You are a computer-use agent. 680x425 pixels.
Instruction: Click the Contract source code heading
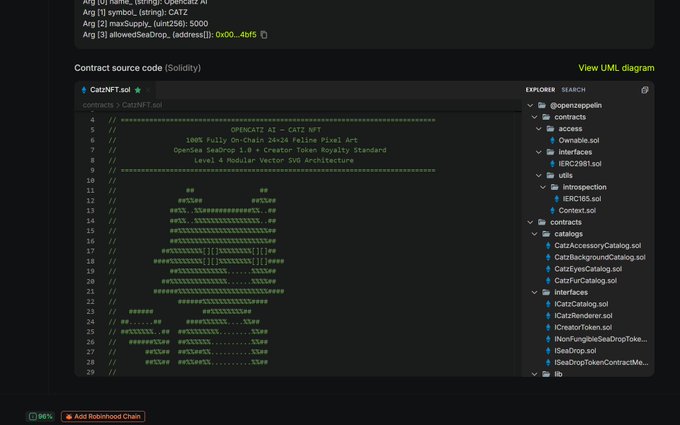137,68
